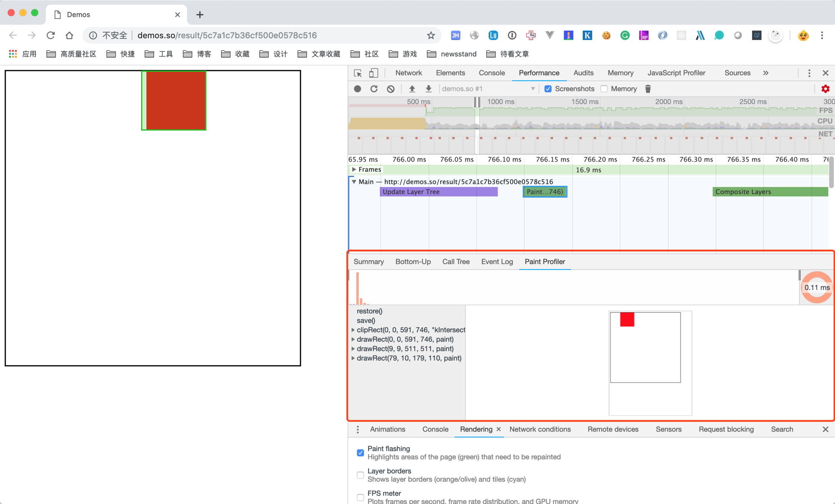Switch to the Event Log tab
Image resolution: width=835 pixels, height=504 pixels.
pos(497,262)
